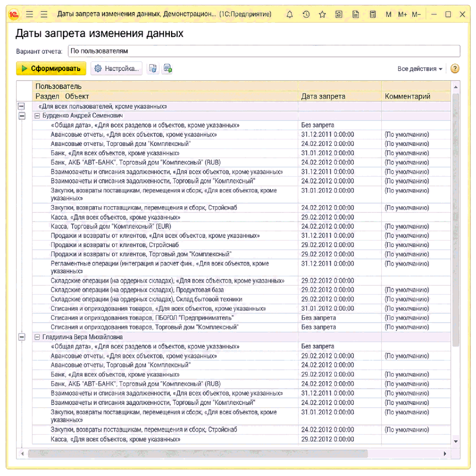Select row Продажи и возвраты от клиентов, Стройснаб

242,245
